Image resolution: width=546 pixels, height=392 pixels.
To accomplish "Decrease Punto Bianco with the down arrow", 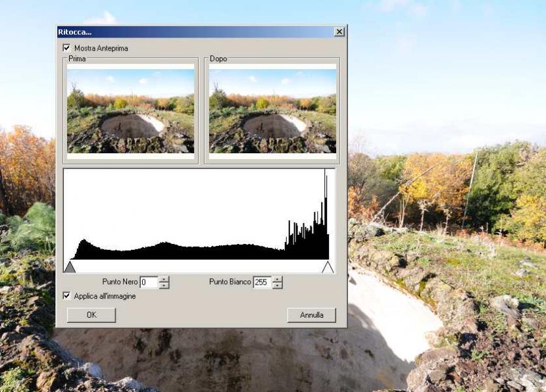I will click(278, 285).
